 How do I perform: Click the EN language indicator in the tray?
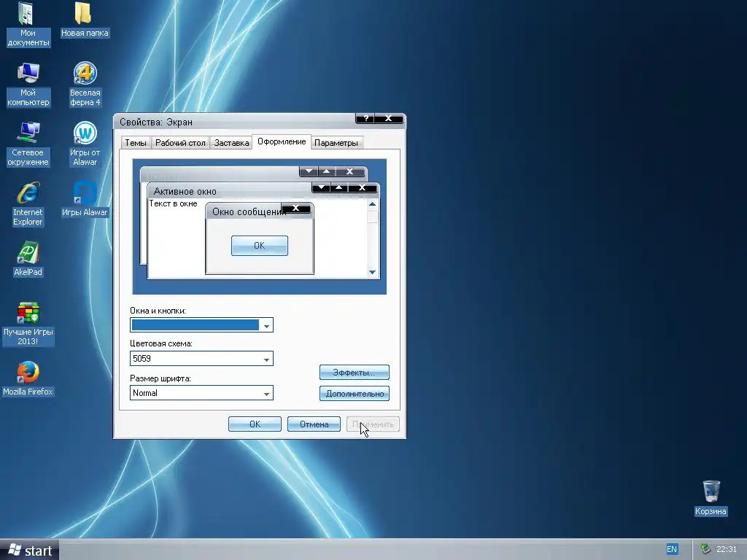click(x=671, y=550)
